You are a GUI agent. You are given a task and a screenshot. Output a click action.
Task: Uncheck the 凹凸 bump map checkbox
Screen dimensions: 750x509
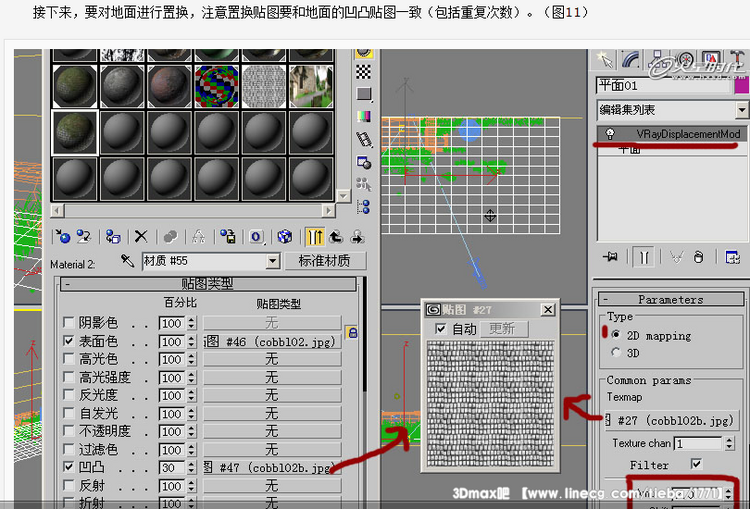68,467
